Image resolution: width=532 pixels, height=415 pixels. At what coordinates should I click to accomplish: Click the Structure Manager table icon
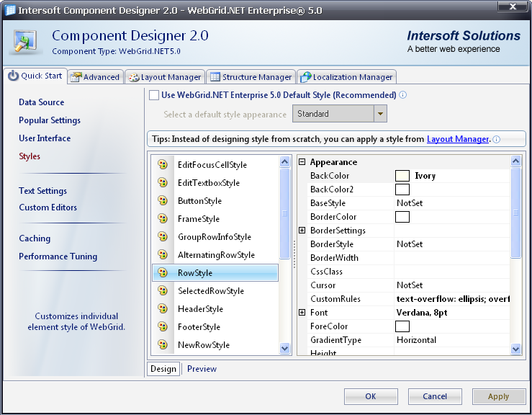(x=215, y=77)
